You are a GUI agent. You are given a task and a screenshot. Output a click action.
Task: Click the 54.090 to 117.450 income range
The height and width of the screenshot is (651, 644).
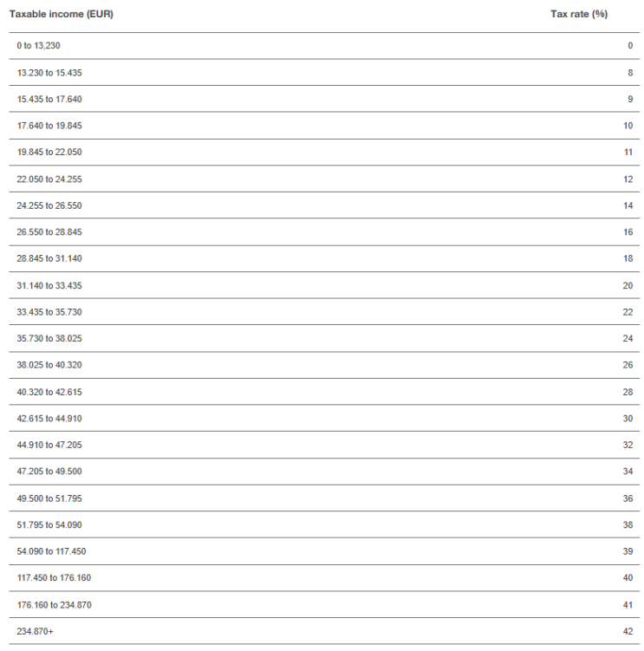(51, 551)
